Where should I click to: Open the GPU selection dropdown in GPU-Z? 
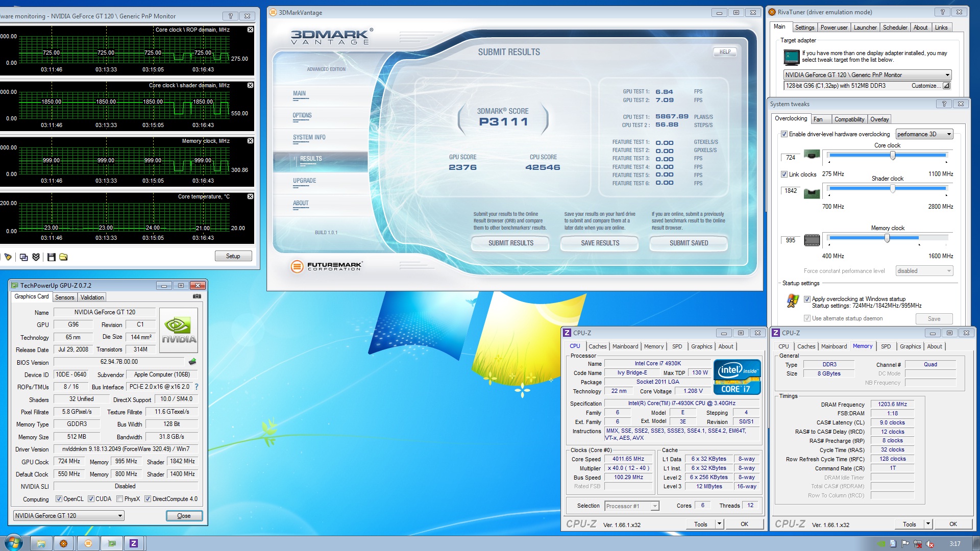coord(69,516)
